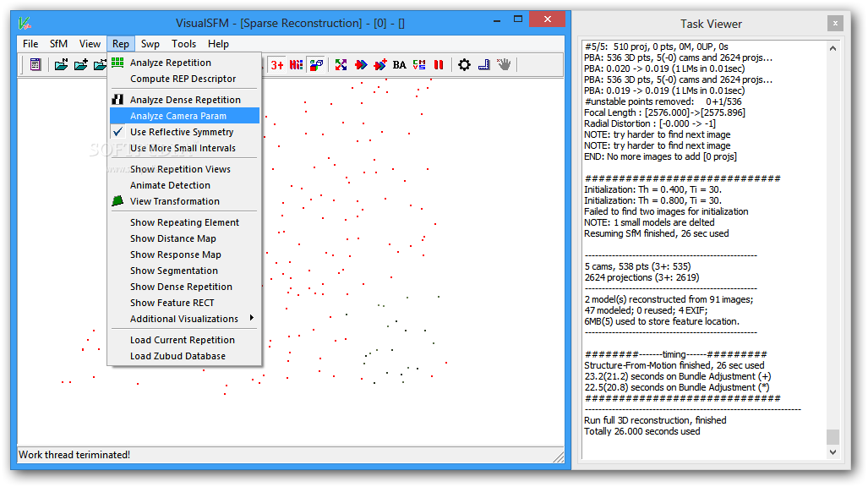Click the window resize grip in status bar
This screenshot has width=868, height=487.
(x=559, y=457)
